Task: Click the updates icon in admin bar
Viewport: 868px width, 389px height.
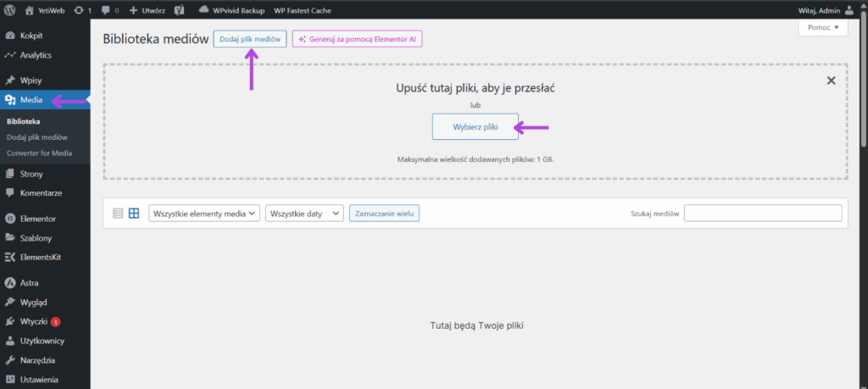Action: tap(79, 10)
